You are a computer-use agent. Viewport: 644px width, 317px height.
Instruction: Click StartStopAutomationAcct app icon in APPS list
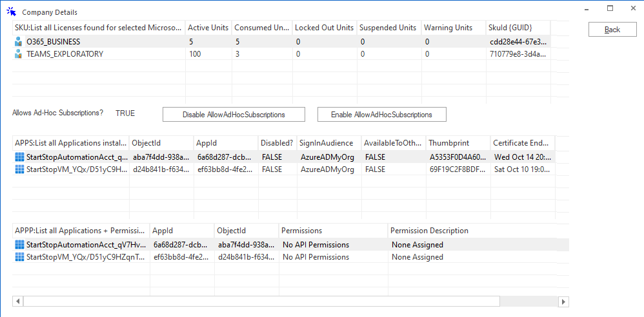pyautogui.click(x=19, y=157)
